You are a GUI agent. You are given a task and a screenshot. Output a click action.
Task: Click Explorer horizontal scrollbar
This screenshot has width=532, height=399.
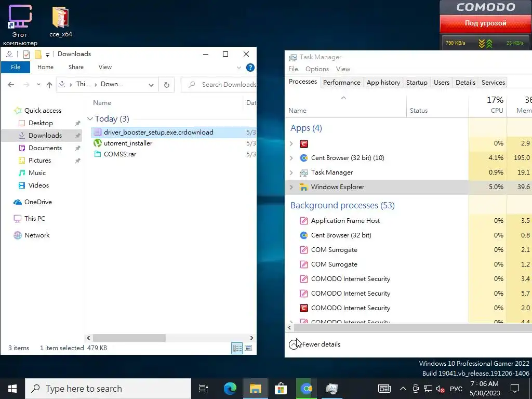tap(129, 338)
